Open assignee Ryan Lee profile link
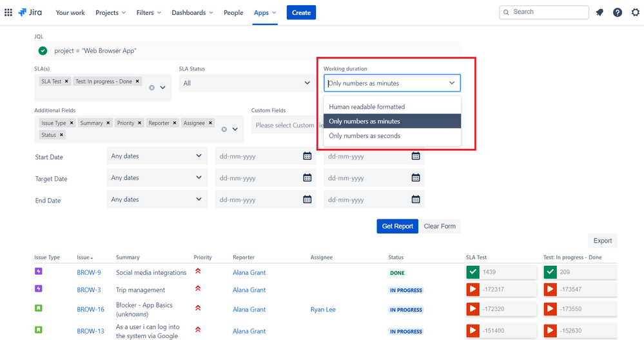The width and height of the screenshot is (644, 340). point(323,310)
